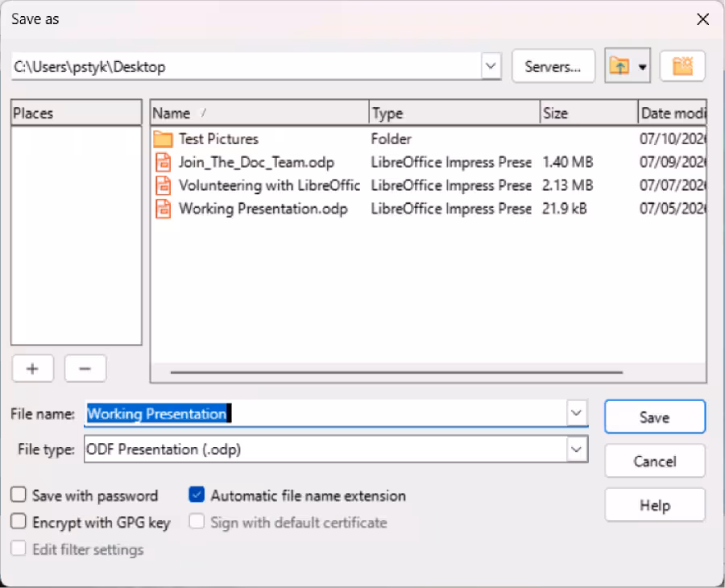Close the Save as dialog
This screenshot has height=588, width=725.
tap(702, 19)
